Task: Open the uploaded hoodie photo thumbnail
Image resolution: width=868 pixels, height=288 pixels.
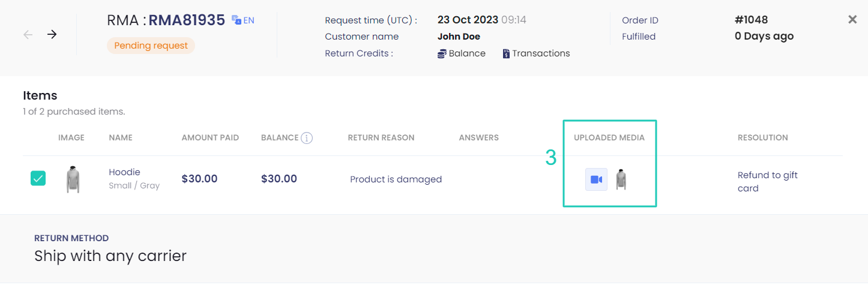Action: coord(621,179)
